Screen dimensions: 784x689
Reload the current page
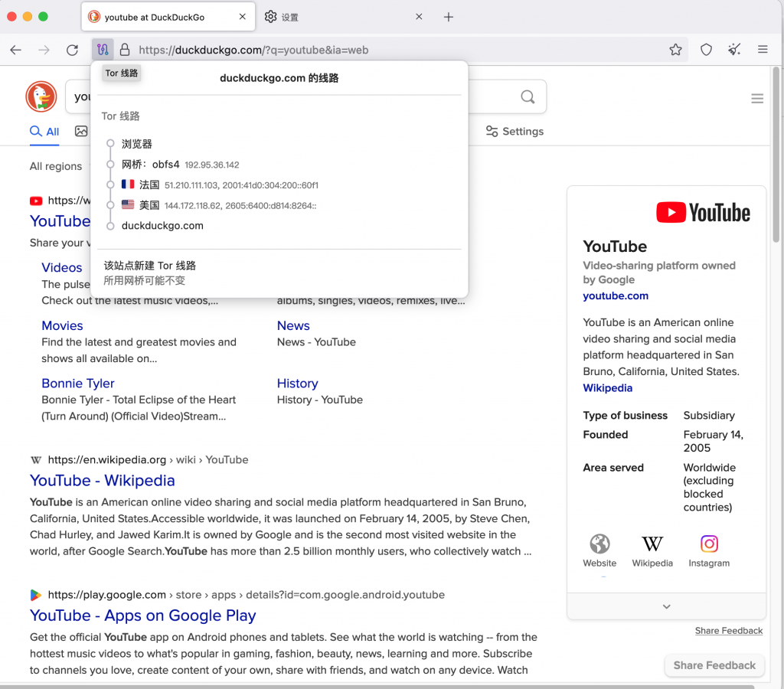[x=72, y=49]
